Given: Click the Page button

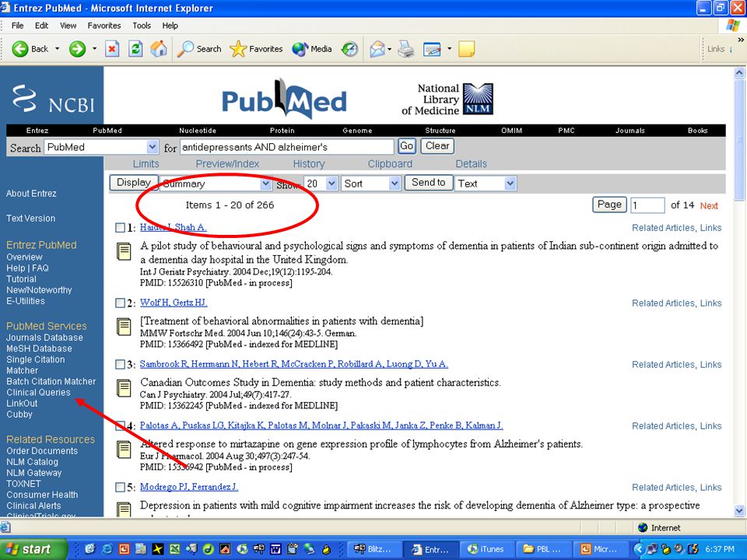Looking at the screenshot, I should tap(609, 205).
